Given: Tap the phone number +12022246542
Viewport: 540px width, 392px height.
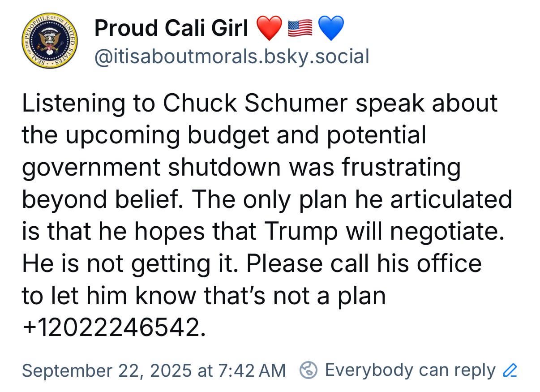Looking at the screenshot, I should click(x=114, y=328).
